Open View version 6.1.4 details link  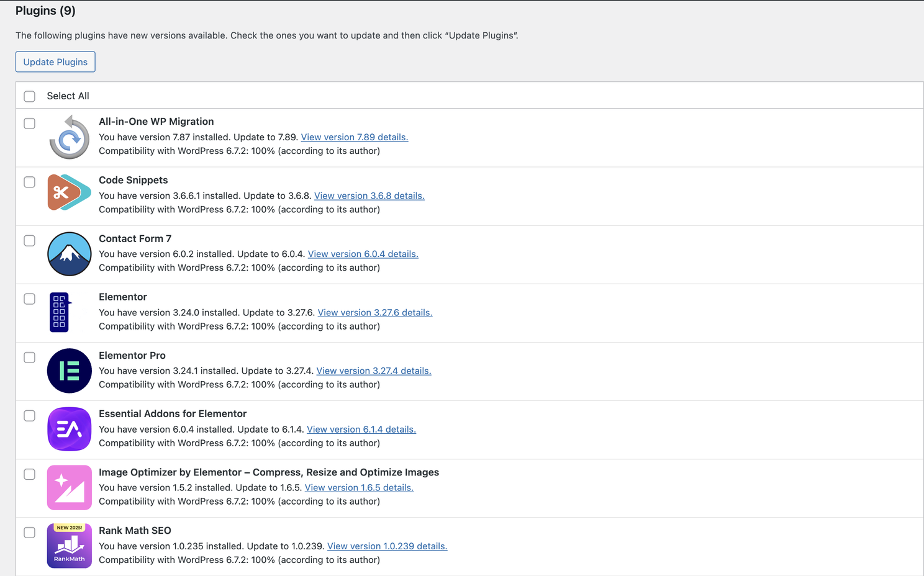[361, 429]
